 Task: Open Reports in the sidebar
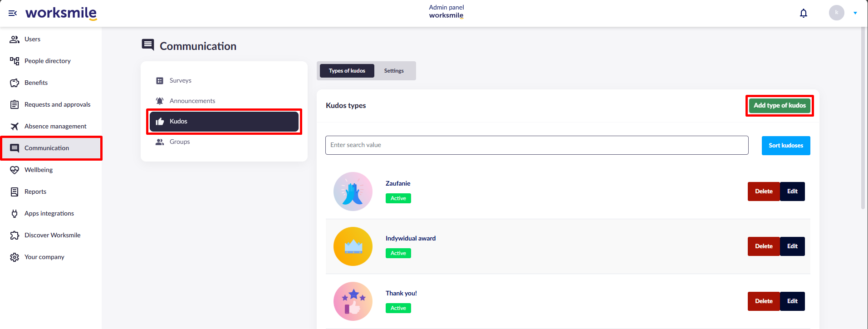35,192
